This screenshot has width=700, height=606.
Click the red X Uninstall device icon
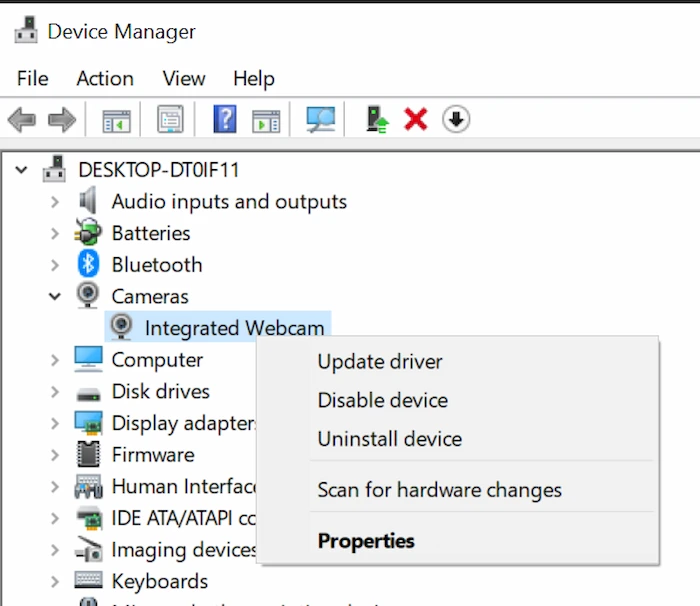point(416,119)
